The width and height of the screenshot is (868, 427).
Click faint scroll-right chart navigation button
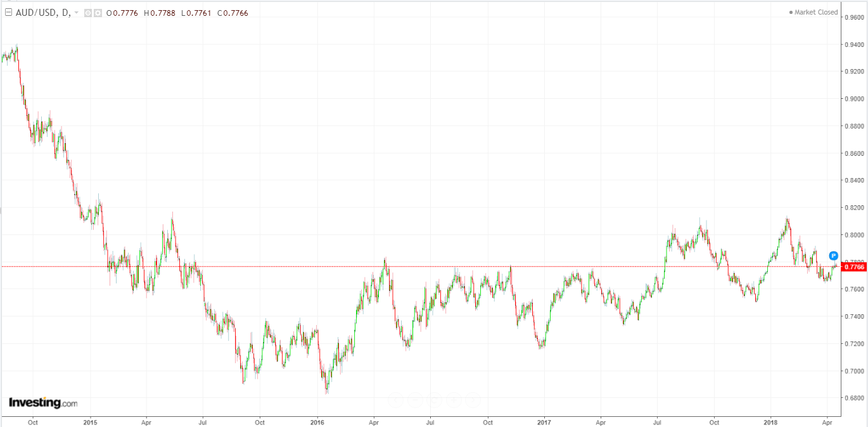[473, 400]
